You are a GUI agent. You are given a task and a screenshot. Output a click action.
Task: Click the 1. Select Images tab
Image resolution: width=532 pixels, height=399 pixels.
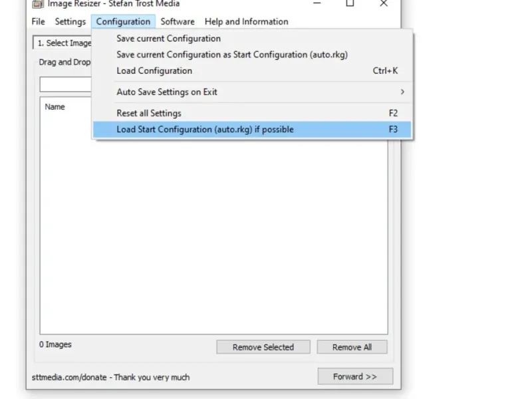(63, 43)
